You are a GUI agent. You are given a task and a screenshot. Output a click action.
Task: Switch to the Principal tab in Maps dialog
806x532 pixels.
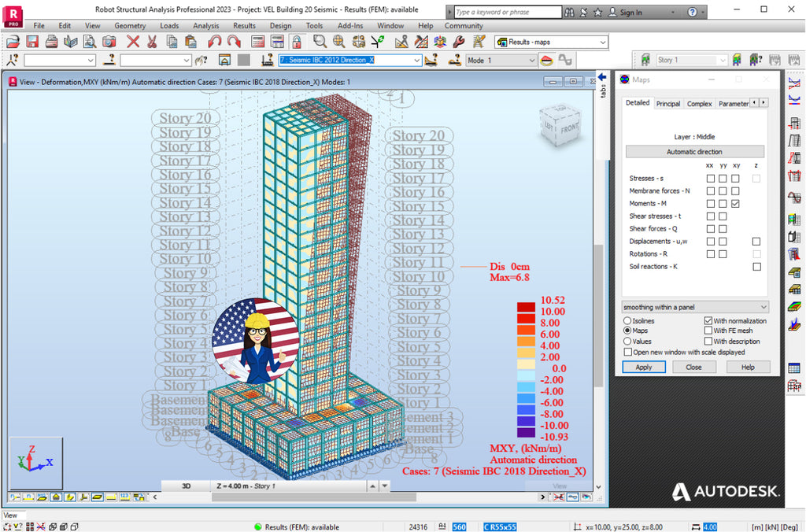tap(668, 102)
